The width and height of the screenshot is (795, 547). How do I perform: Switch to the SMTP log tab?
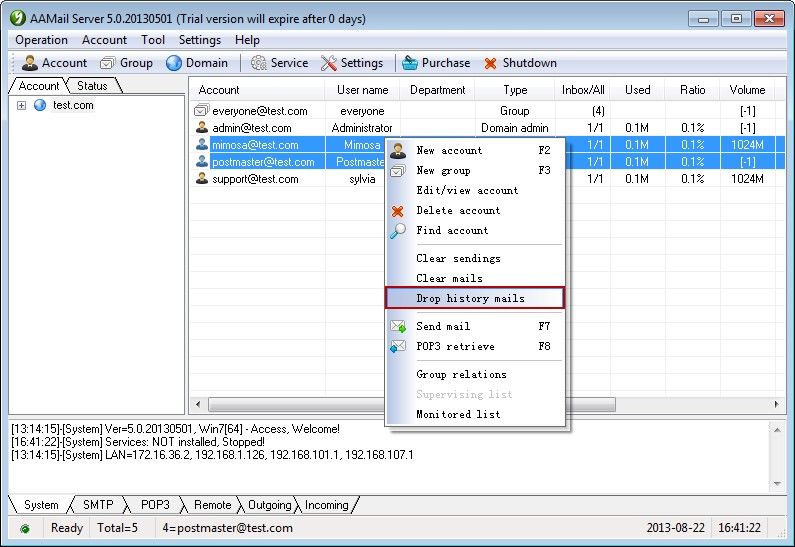tap(98, 505)
